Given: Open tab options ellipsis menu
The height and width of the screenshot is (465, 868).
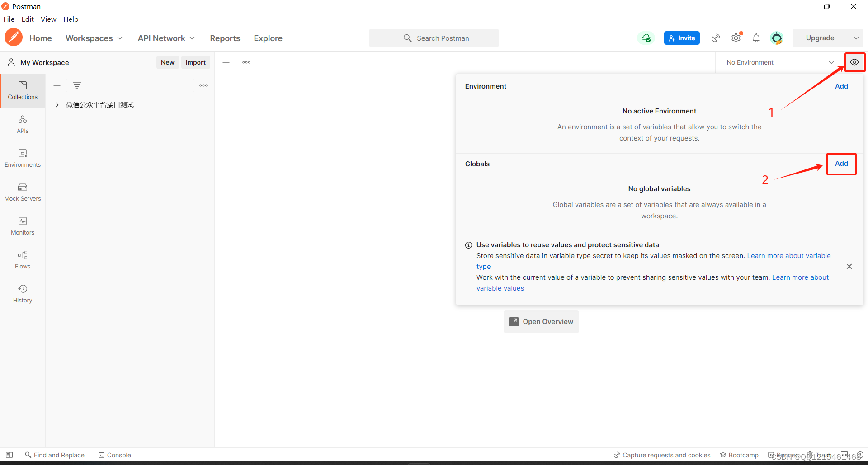Looking at the screenshot, I should point(246,62).
